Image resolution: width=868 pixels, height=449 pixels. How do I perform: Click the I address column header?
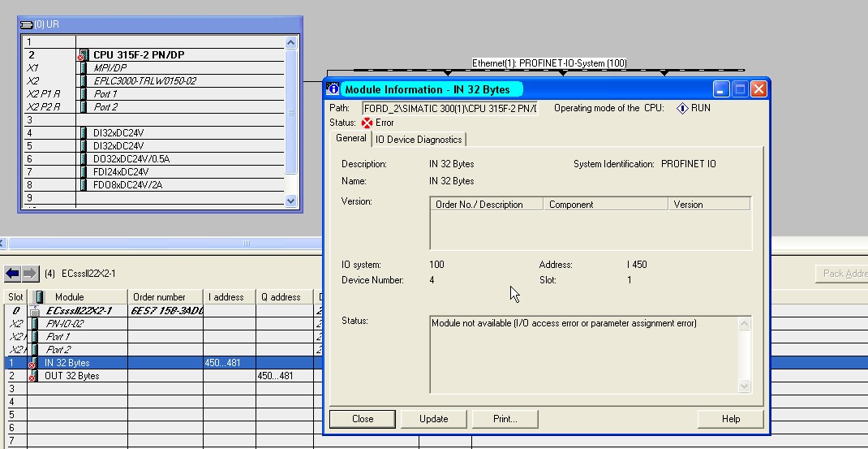pos(230,297)
